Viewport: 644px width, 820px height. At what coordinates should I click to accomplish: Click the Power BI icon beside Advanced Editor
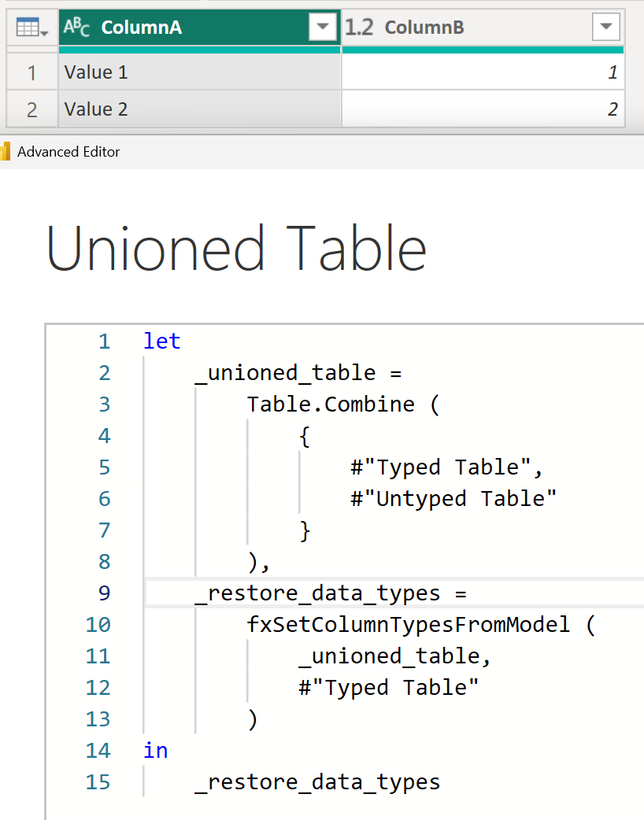tap(6, 151)
